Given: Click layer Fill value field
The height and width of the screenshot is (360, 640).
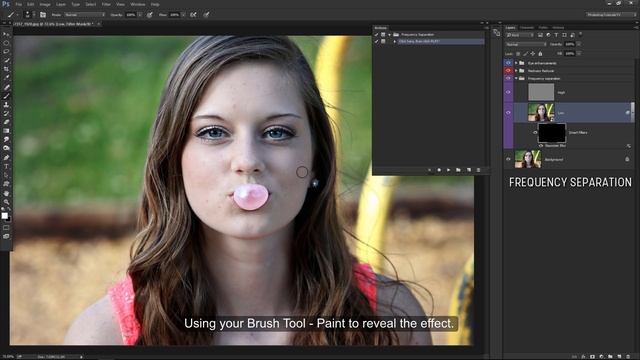Looking at the screenshot, I should [570, 53].
